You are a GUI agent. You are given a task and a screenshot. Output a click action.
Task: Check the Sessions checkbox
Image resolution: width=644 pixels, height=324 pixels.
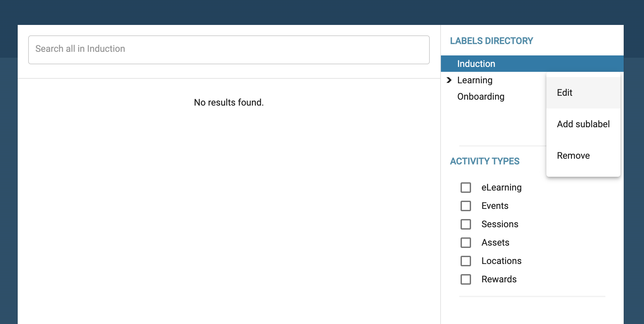coord(465,224)
